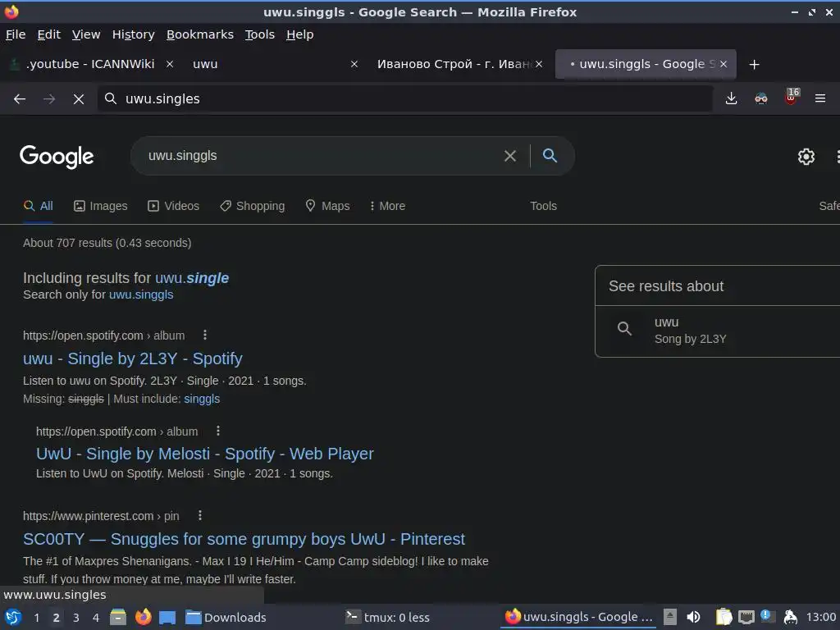840x630 pixels.
Task: Open the Tools menu in menu bar
Action: coord(260,34)
